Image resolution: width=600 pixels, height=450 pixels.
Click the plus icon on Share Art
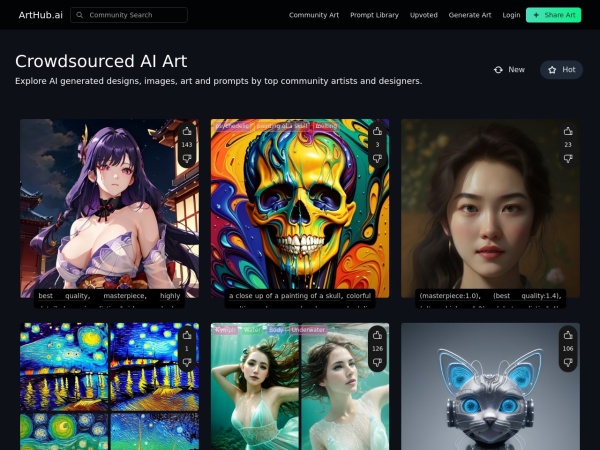click(536, 15)
